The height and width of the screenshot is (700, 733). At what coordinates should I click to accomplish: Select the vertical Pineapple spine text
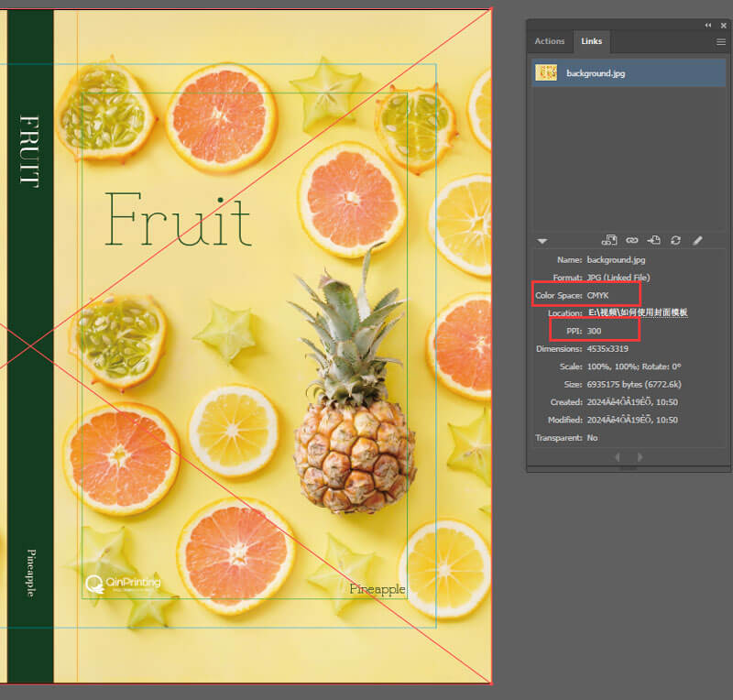[31, 574]
